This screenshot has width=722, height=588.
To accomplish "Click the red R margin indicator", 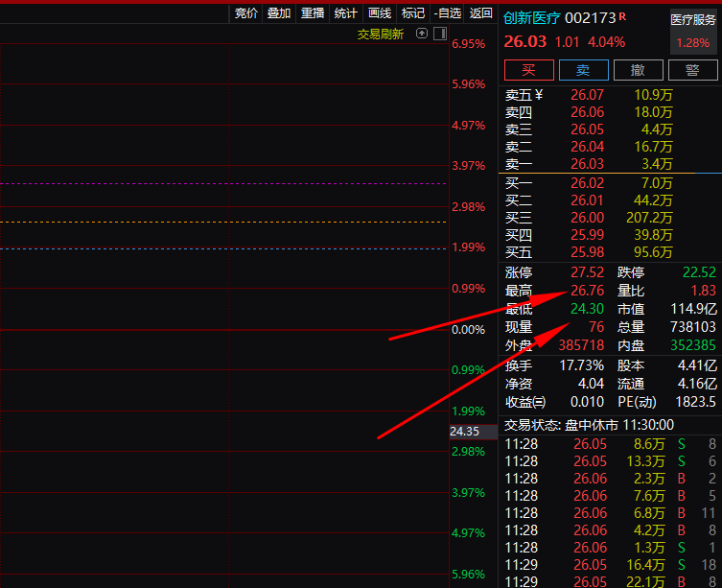I will coord(622,16).
